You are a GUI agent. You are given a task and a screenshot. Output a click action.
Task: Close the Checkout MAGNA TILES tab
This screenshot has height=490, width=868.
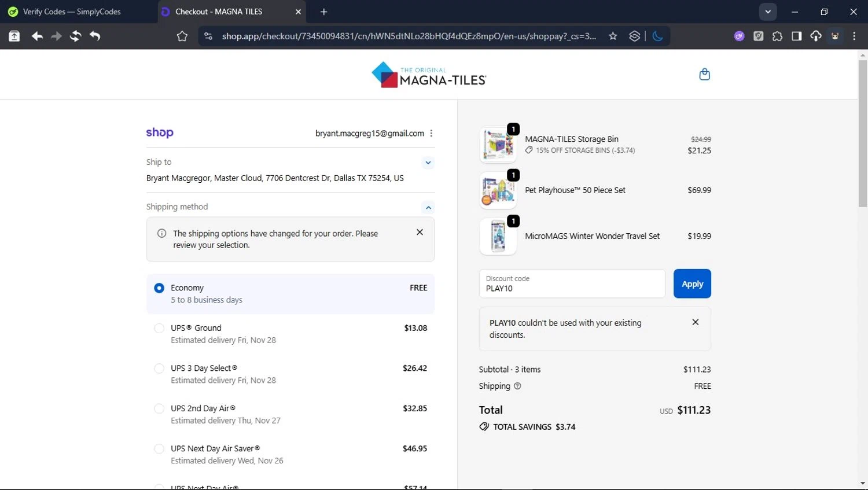pyautogui.click(x=298, y=12)
